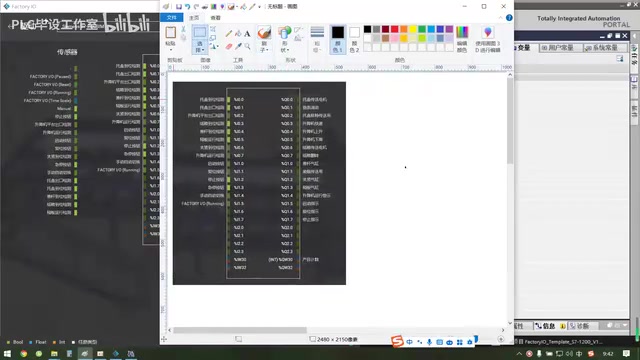
Task: Switch to System constants (系统常量) tab in TIA Portal
Action: (605, 48)
